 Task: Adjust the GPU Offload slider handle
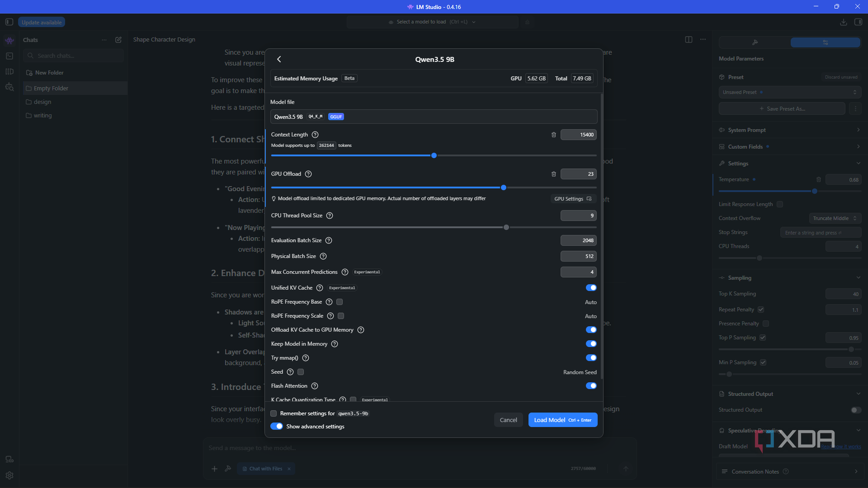503,188
